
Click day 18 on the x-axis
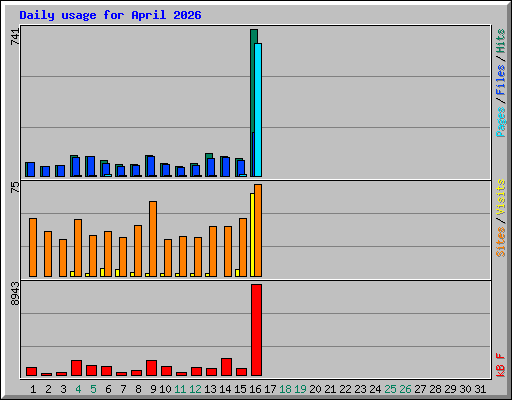[x=285, y=389]
